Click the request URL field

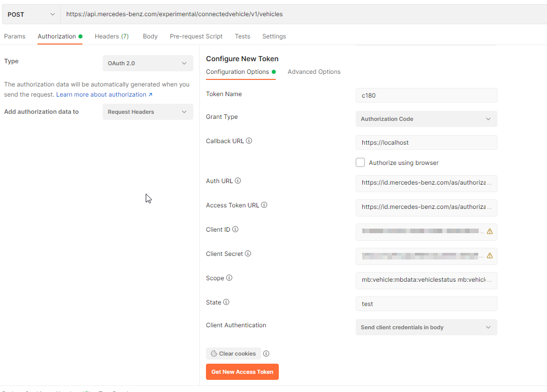(304, 14)
